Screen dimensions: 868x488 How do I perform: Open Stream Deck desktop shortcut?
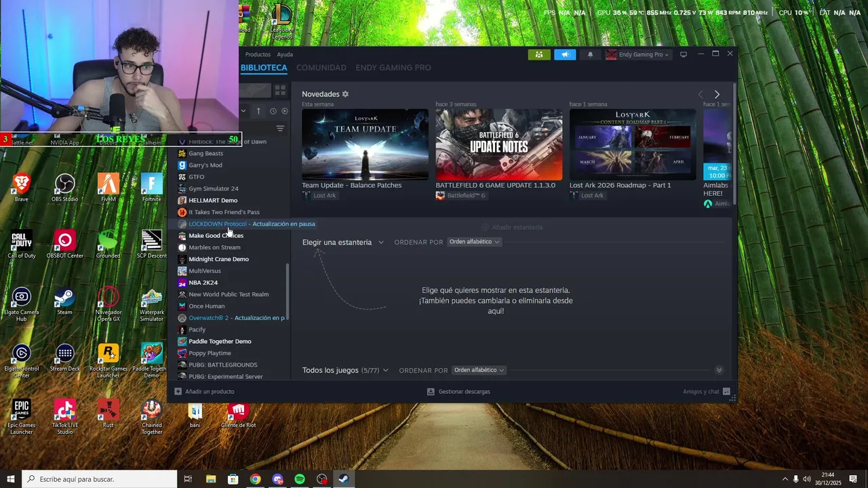(x=64, y=358)
